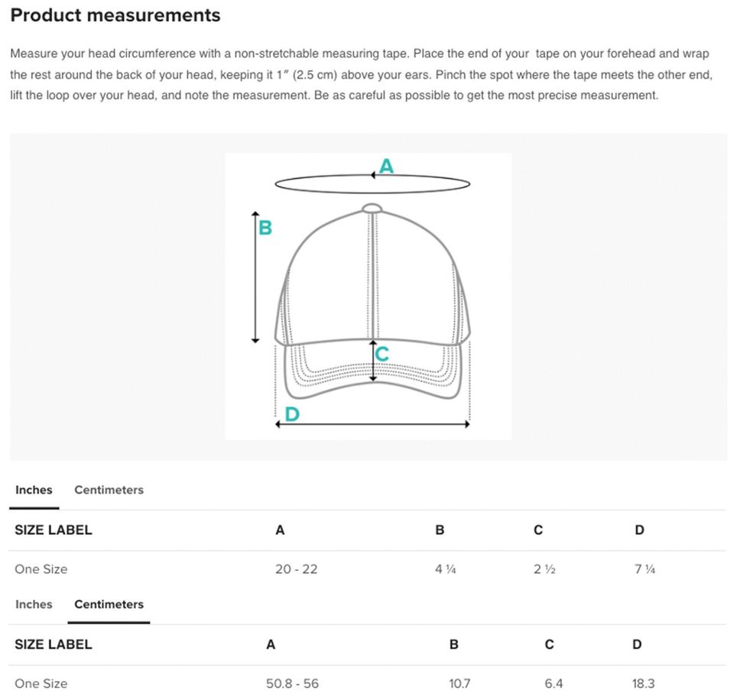The width and height of the screenshot is (734, 700).
Task: Click the Product measurements heading
Action: point(115,15)
